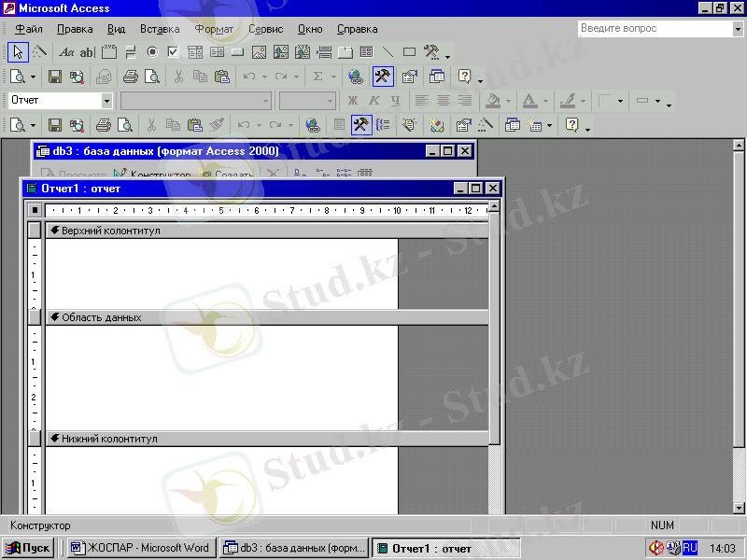Open the Сервис menu
Viewport: 747px width, 560px height.
click(266, 29)
